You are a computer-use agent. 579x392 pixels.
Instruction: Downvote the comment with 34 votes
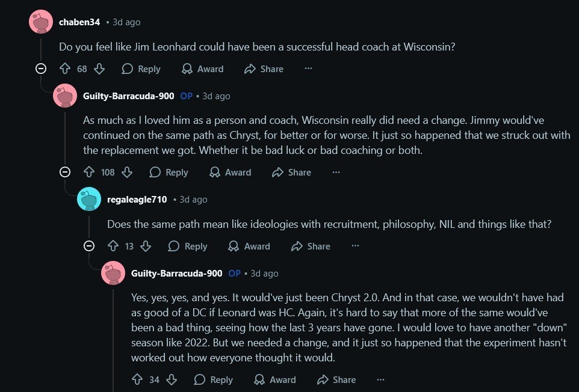pyautogui.click(x=172, y=379)
